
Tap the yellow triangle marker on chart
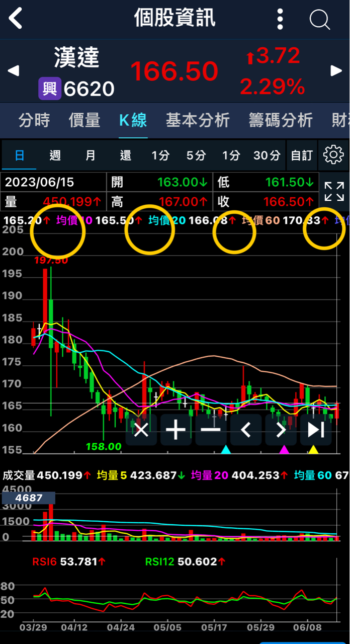[313, 449]
